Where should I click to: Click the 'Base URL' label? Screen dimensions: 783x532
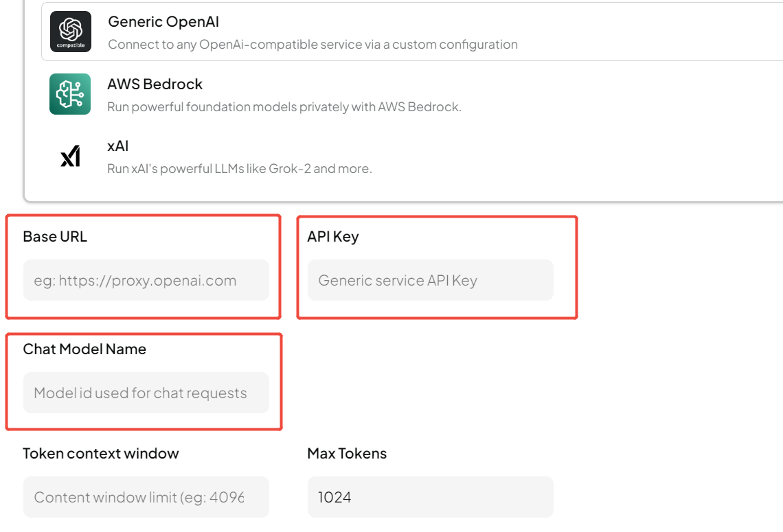pyautogui.click(x=55, y=237)
